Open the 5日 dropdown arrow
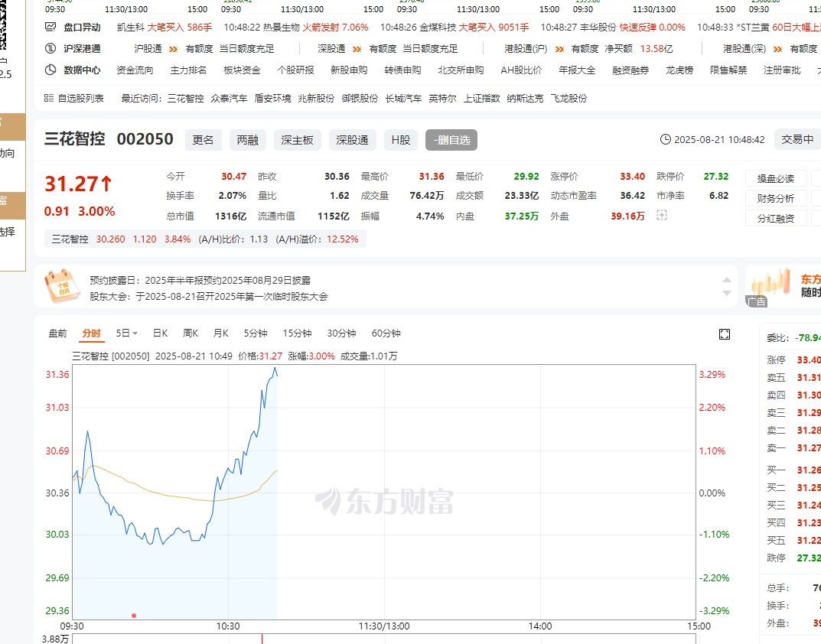The height and width of the screenshot is (644, 821). tap(135, 333)
